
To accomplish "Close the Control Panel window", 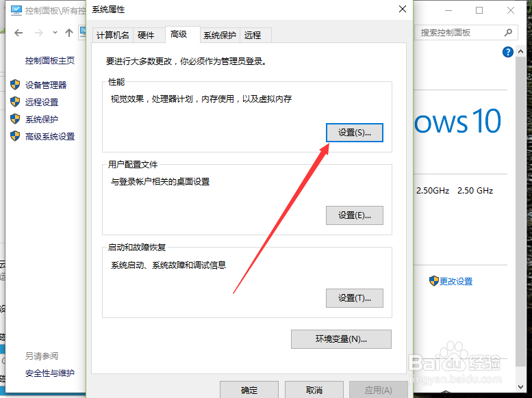I will coord(511,10).
